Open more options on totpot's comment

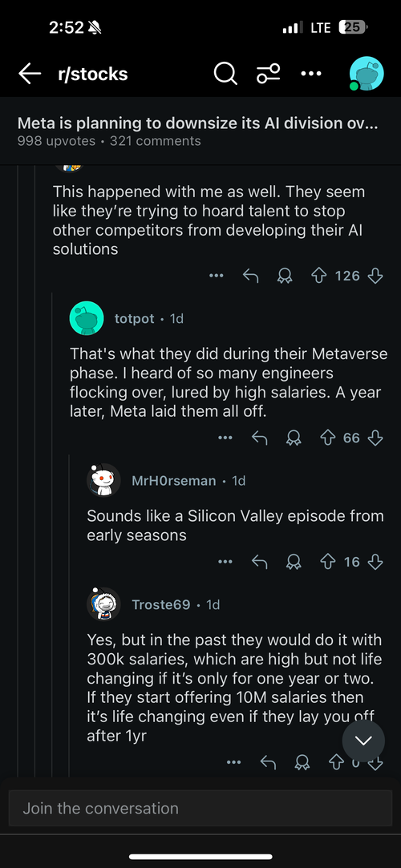225,438
